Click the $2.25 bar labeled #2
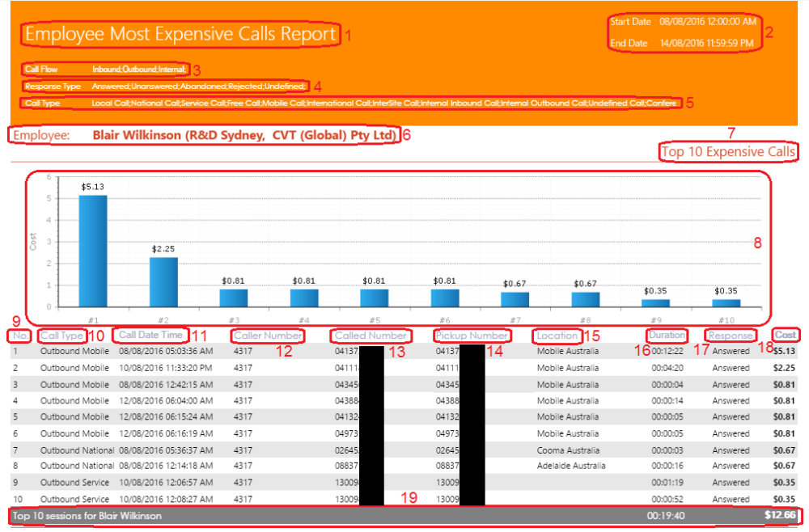 163,282
